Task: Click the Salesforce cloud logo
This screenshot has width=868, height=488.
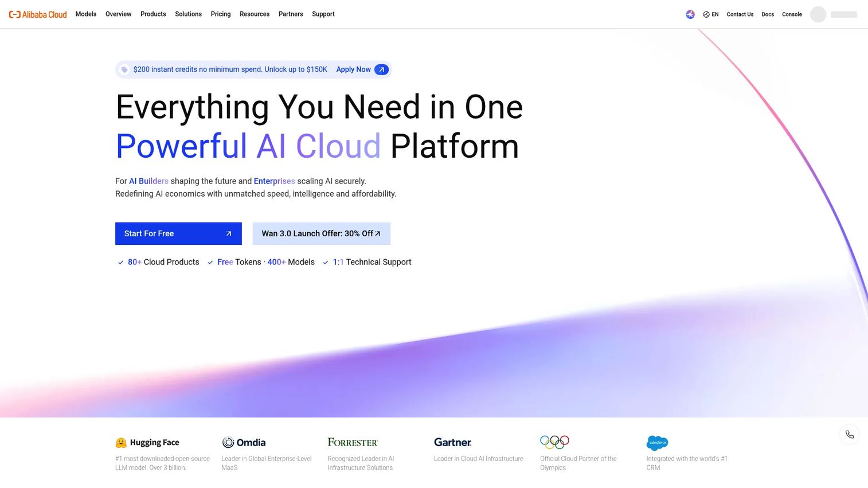Action: [x=657, y=443]
